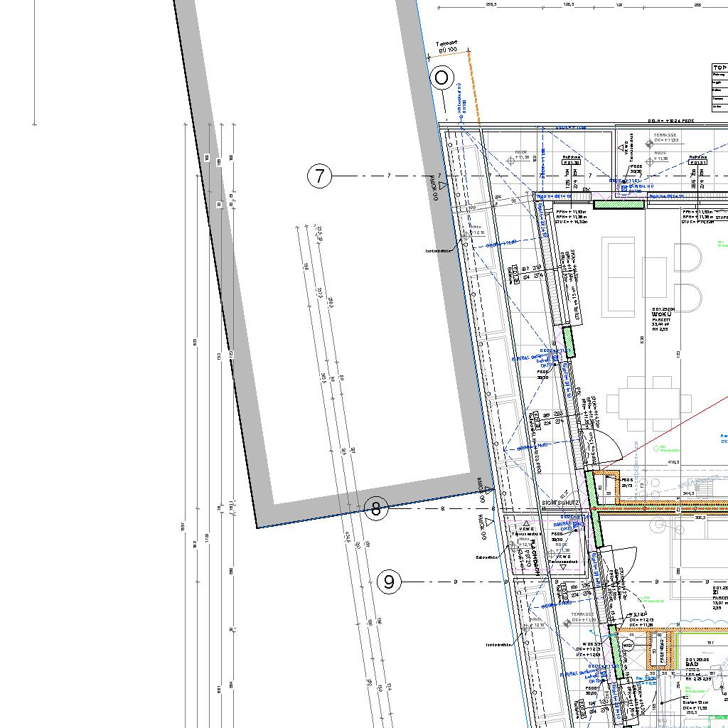Screen dimensions: 728x728
Task: Click the P.01.30 window tag box
Action: coord(571,162)
